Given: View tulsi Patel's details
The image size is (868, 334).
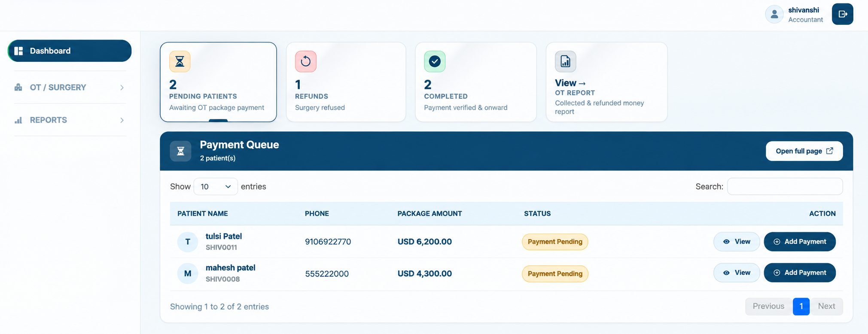Looking at the screenshot, I should pos(737,242).
